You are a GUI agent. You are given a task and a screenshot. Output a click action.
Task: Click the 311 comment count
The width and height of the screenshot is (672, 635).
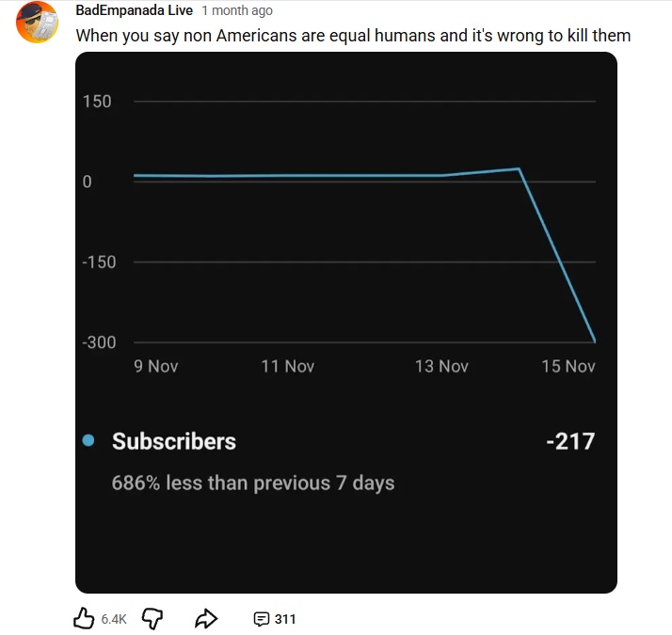pyautogui.click(x=284, y=619)
